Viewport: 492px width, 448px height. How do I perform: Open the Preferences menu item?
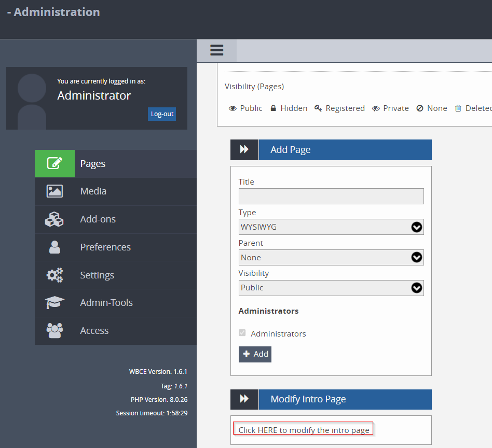tap(115, 247)
